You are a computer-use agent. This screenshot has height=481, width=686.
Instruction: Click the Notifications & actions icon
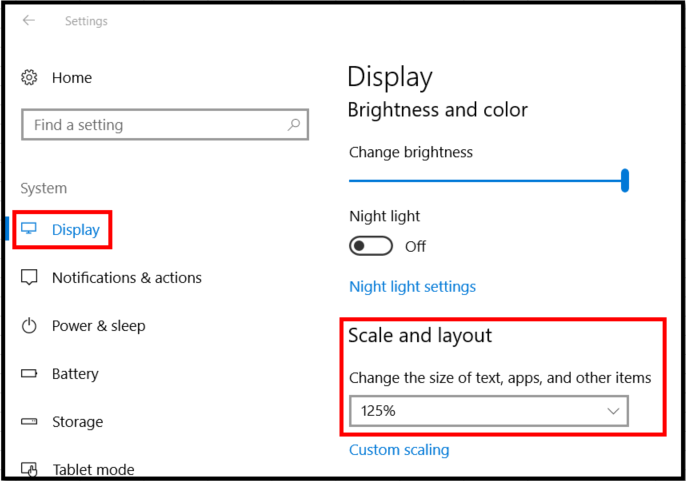(30, 277)
